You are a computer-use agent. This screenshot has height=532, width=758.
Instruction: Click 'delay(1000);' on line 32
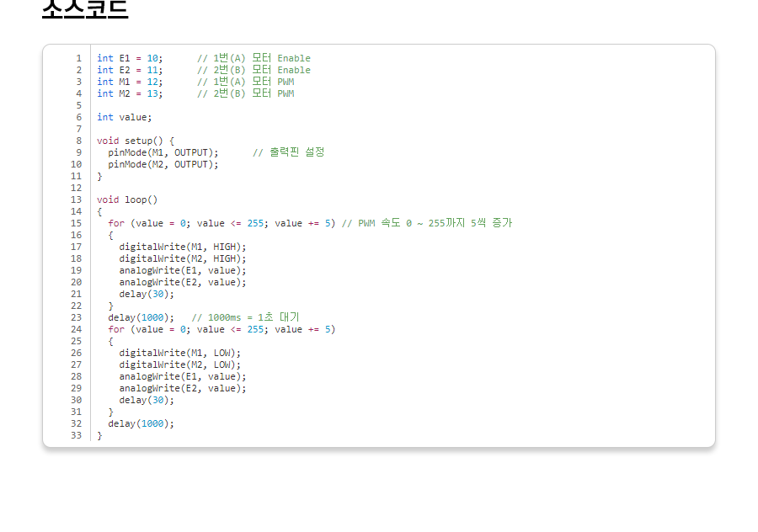coord(141,423)
